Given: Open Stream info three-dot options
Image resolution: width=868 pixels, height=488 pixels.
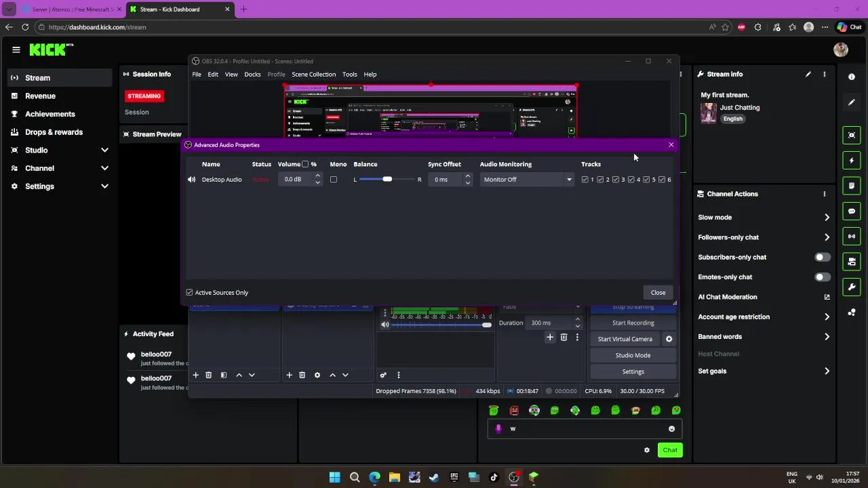Looking at the screenshot, I should point(825,75).
